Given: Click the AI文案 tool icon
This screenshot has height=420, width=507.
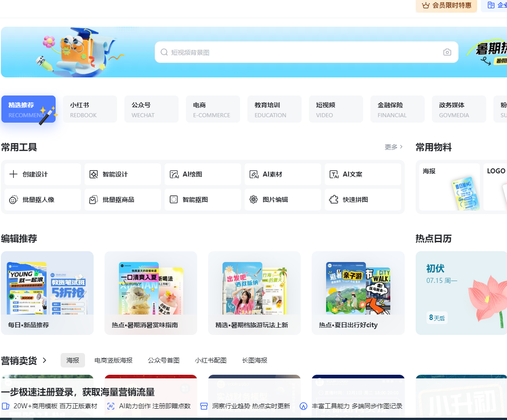Looking at the screenshot, I should (334, 174).
